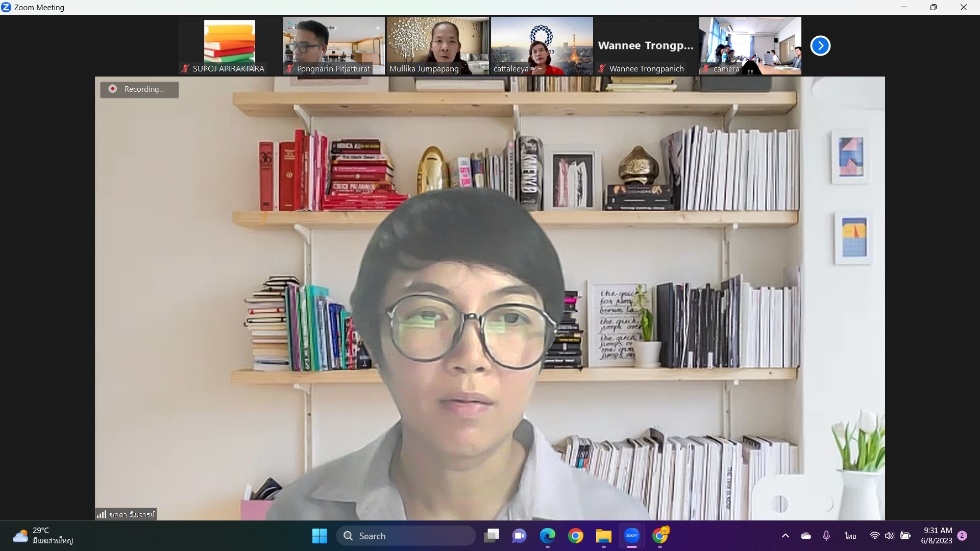Click the taskbar Search box
The image size is (980, 551).
(406, 536)
